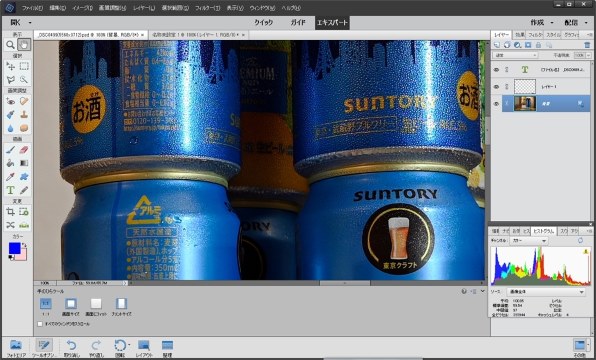The height and width of the screenshot is (360, 596).
Task: Select the Type text tool
Action: [10, 190]
